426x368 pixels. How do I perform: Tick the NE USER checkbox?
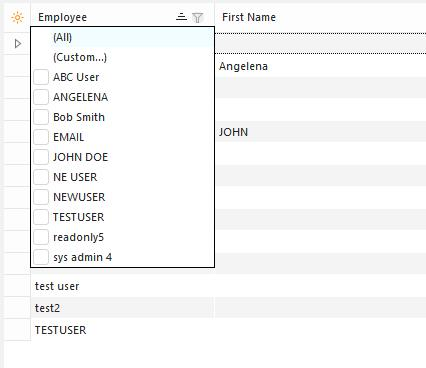[41, 177]
